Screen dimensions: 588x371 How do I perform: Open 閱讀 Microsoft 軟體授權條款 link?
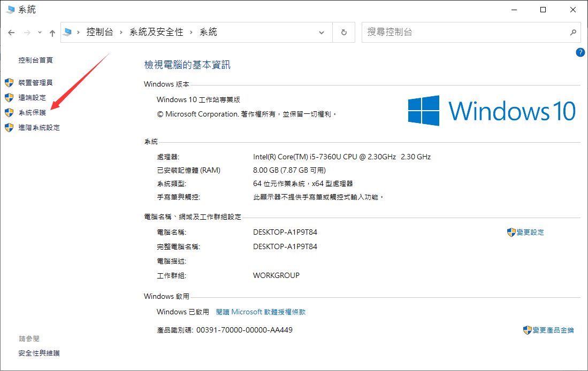[261, 312]
